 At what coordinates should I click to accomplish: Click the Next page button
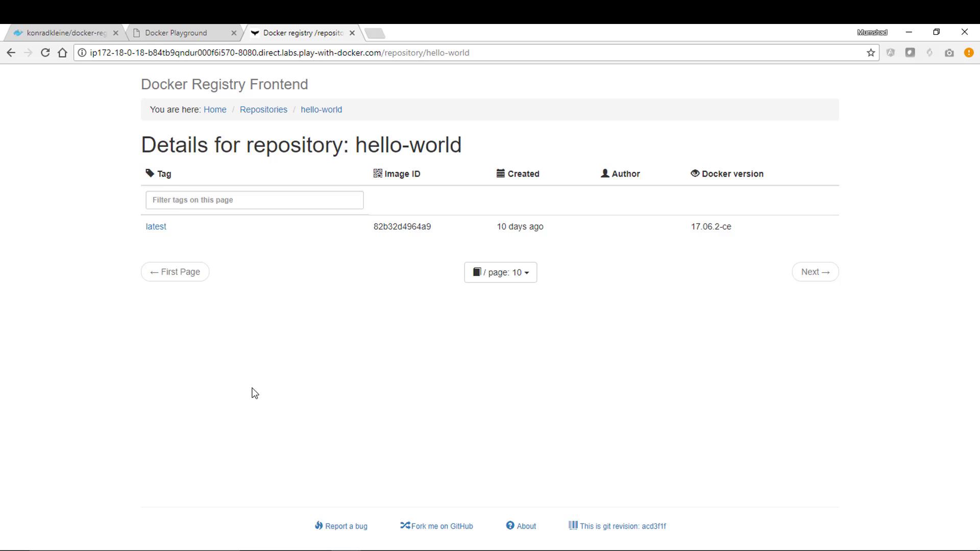point(815,272)
